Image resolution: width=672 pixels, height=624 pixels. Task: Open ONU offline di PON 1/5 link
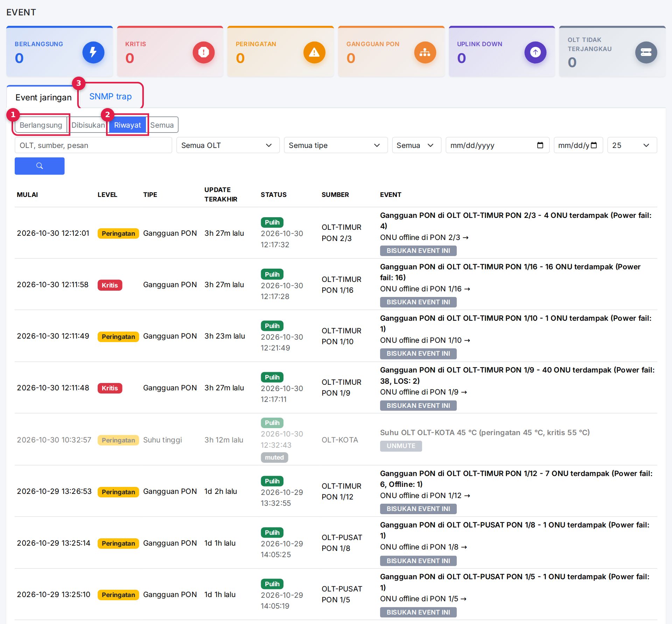(x=423, y=599)
